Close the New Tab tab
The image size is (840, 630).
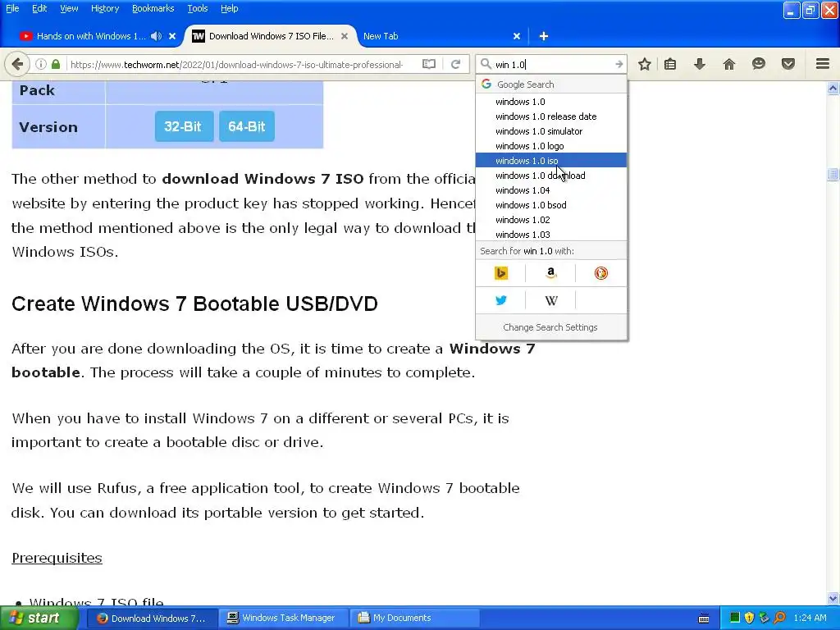(x=517, y=36)
